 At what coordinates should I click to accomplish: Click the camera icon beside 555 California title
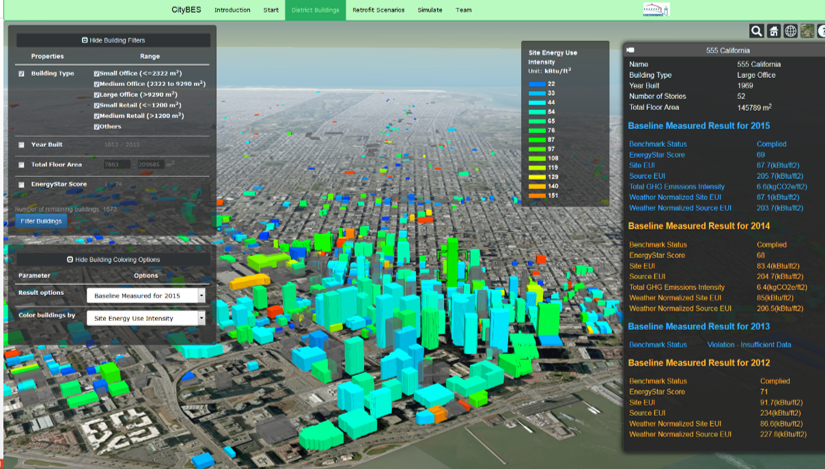630,50
